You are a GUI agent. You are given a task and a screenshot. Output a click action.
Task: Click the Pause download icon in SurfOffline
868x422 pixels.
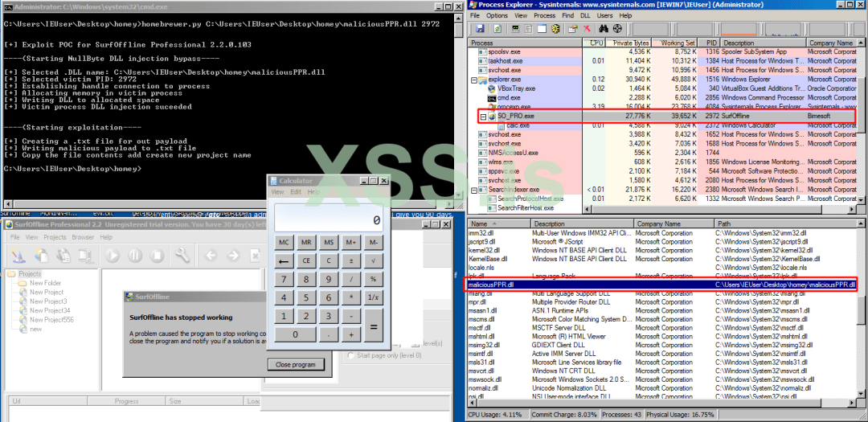(x=135, y=256)
